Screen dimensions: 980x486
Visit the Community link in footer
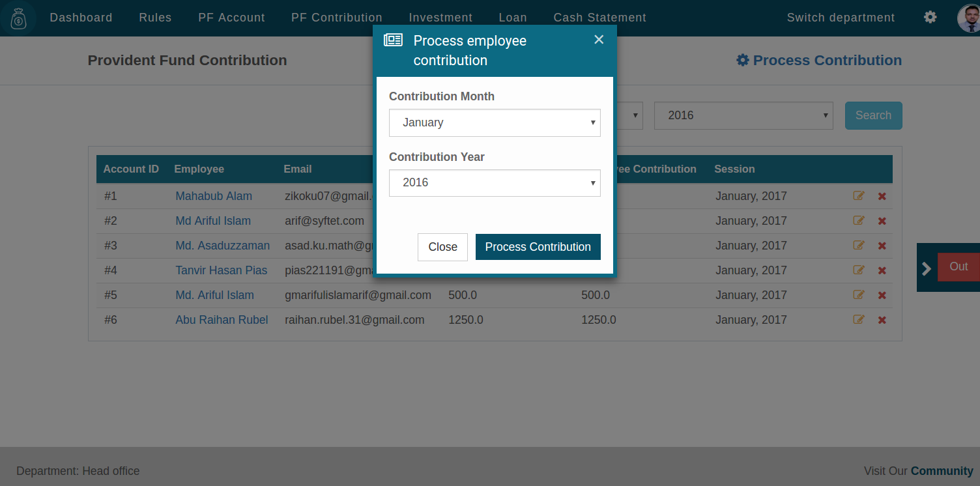coord(942,471)
